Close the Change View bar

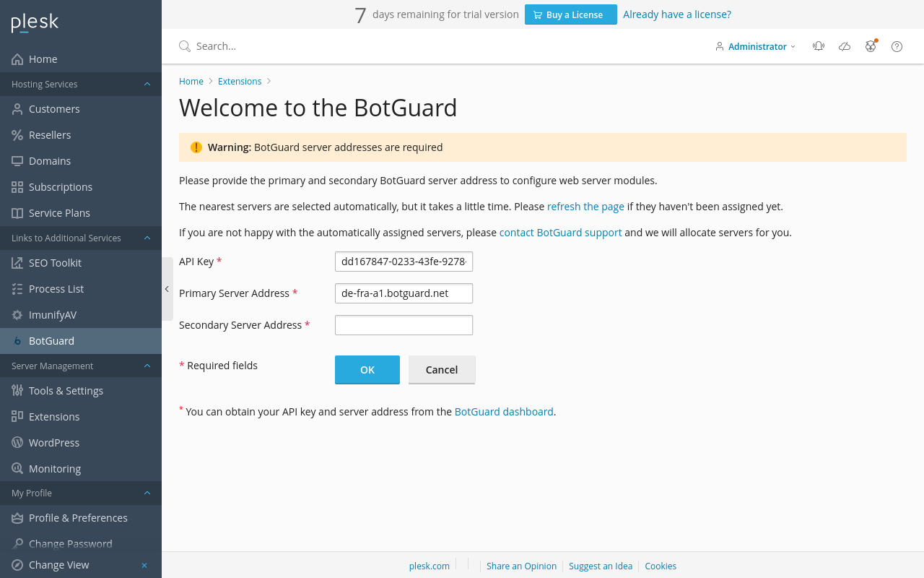tap(144, 565)
